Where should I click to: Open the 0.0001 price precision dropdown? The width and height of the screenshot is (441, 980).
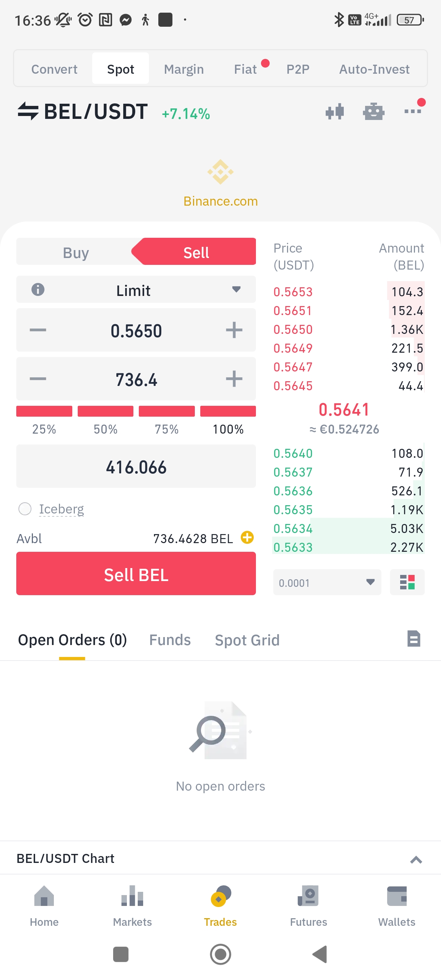pyautogui.click(x=326, y=582)
